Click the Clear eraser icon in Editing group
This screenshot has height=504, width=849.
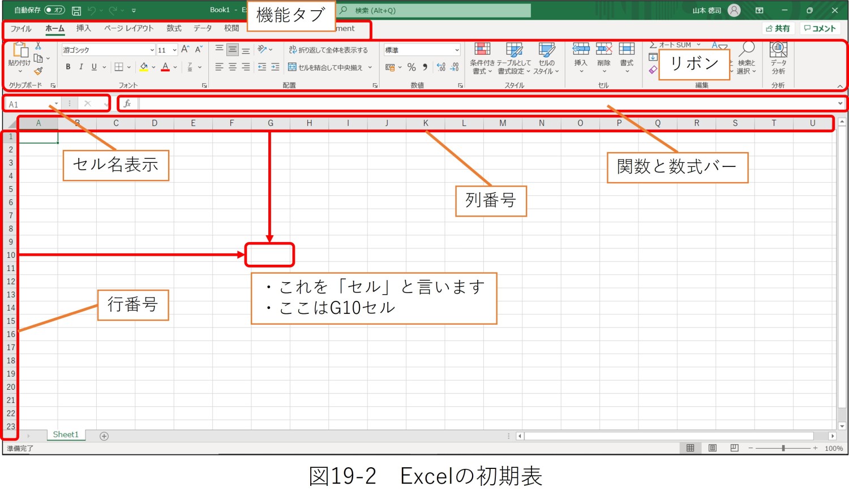click(x=653, y=70)
